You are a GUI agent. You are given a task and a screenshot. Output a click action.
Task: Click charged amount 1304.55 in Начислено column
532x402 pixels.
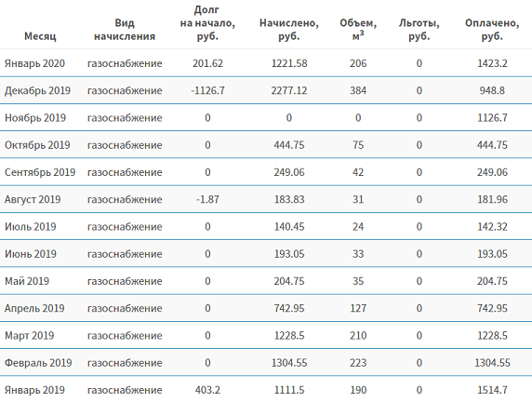tap(289, 363)
